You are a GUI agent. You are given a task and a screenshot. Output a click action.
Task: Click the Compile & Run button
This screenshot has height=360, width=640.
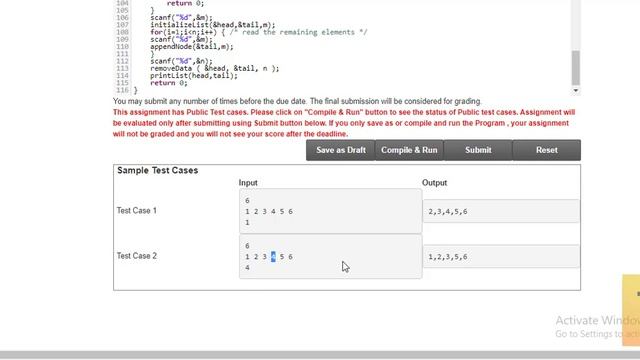pyautogui.click(x=409, y=150)
